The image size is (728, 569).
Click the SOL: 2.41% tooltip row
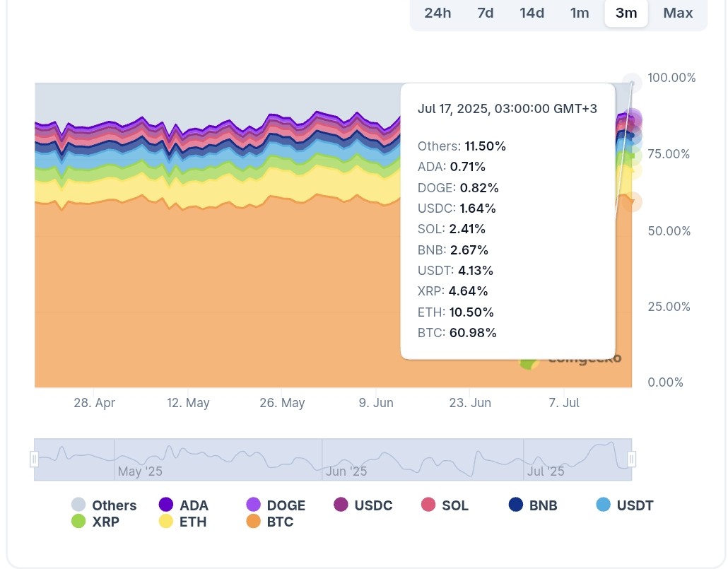click(451, 228)
